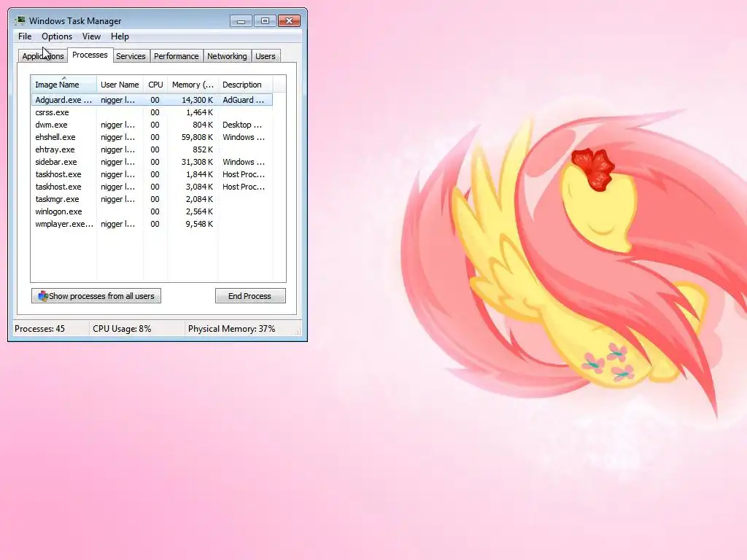
Task: Select the Processes tab
Action: click(x=90, y=55)
